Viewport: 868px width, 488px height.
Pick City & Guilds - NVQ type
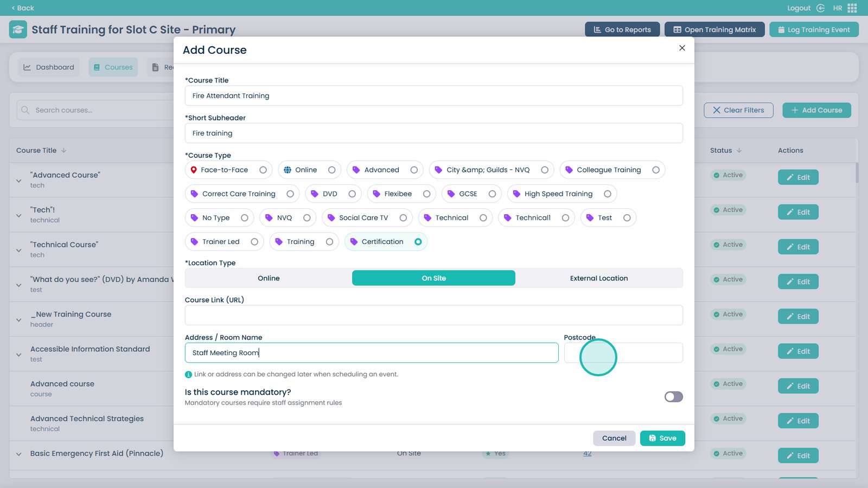(x=492, y=170)
